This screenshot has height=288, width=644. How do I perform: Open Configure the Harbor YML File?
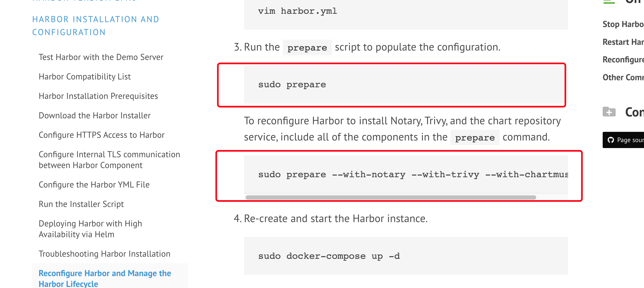tap(94, 185)
